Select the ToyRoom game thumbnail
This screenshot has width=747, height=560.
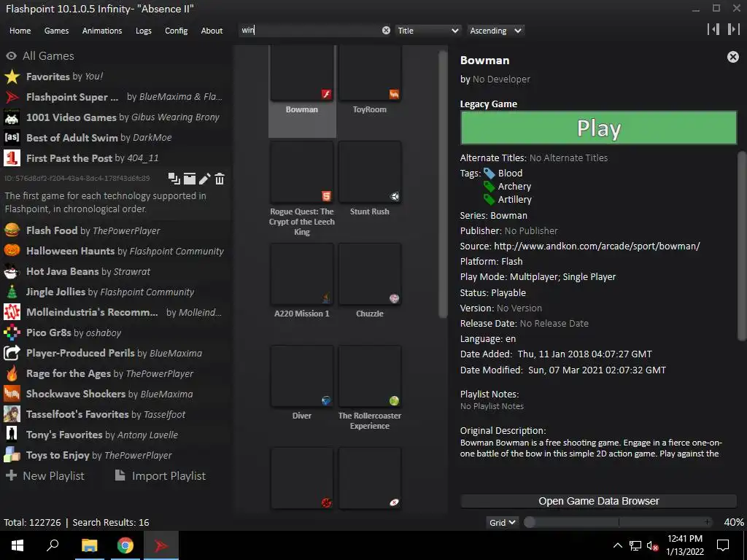(370, 74)
